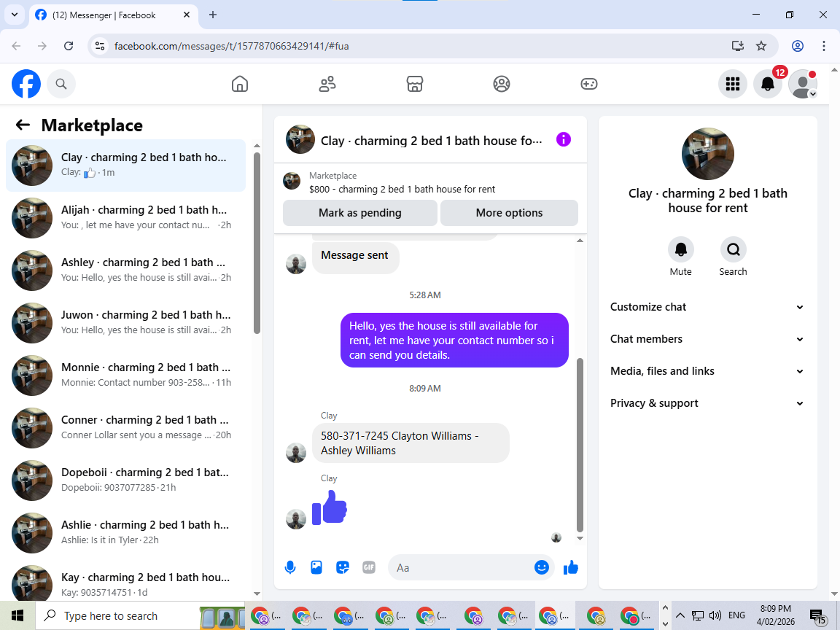Bookmark this page with the star icon
This screenshot has height=630, width=840.
point(761,46)
